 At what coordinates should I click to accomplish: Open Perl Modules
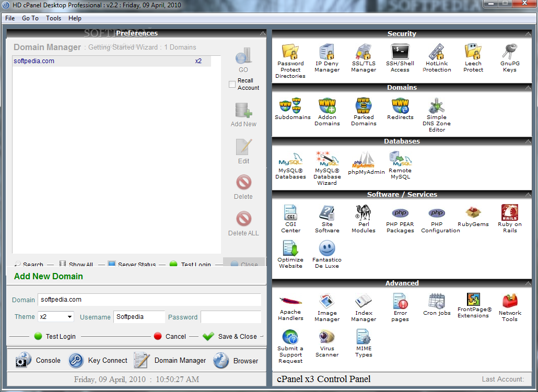[364, 219]
